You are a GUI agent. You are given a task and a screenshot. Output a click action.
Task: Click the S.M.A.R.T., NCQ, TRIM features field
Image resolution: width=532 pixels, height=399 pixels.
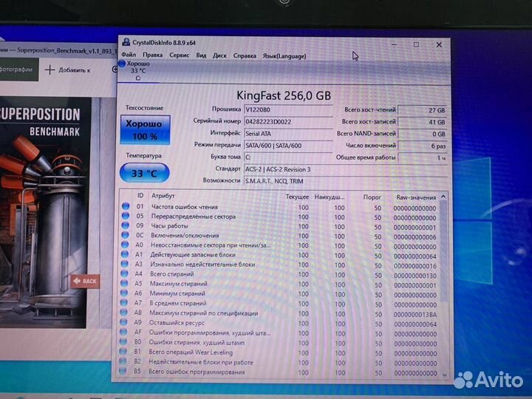[x=345, y=181]
